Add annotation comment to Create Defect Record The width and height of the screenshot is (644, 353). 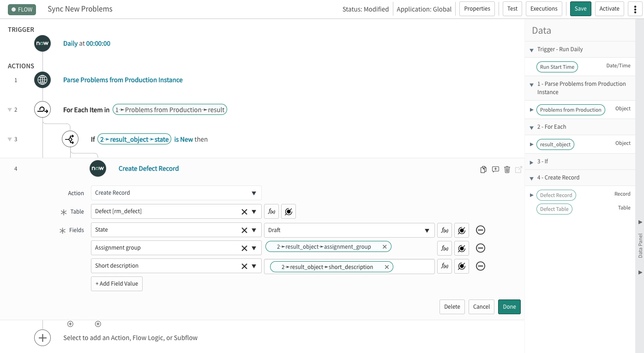495,169
